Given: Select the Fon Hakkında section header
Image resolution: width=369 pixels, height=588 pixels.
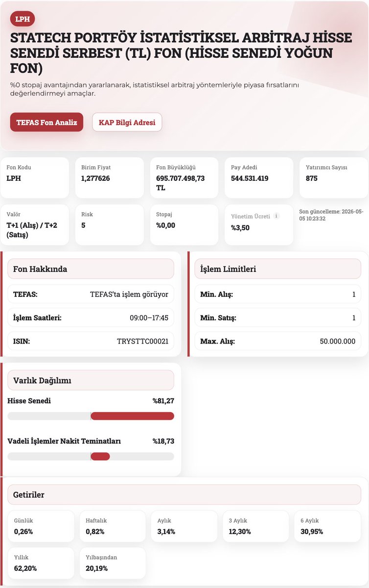Looking at the screenshot, I should pos(91,269).
